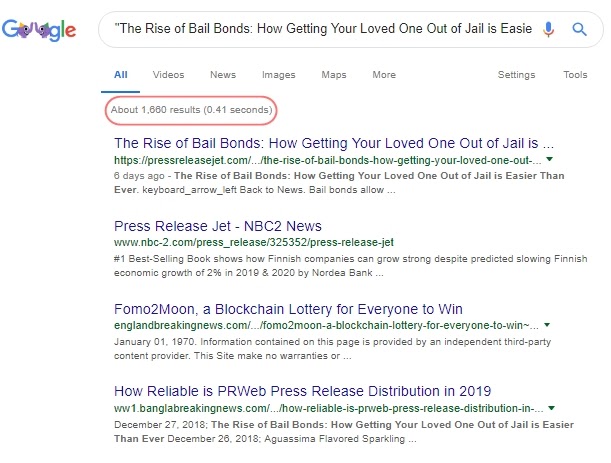Open the More search options menu

tap(384, 75)
